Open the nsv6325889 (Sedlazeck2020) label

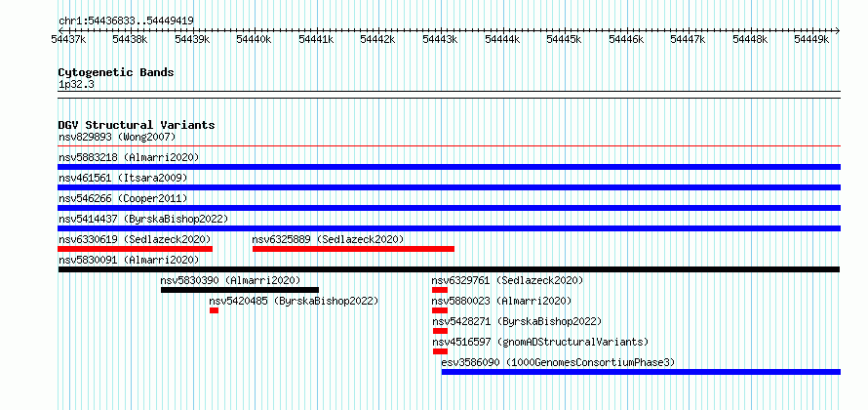coord(328,239)
